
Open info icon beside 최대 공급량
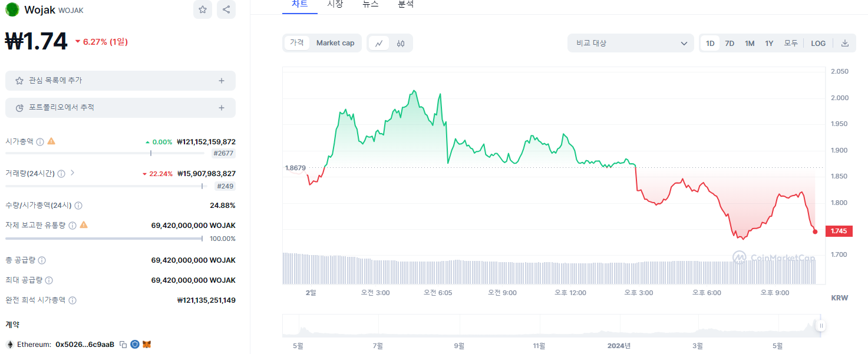pos(49,280)
